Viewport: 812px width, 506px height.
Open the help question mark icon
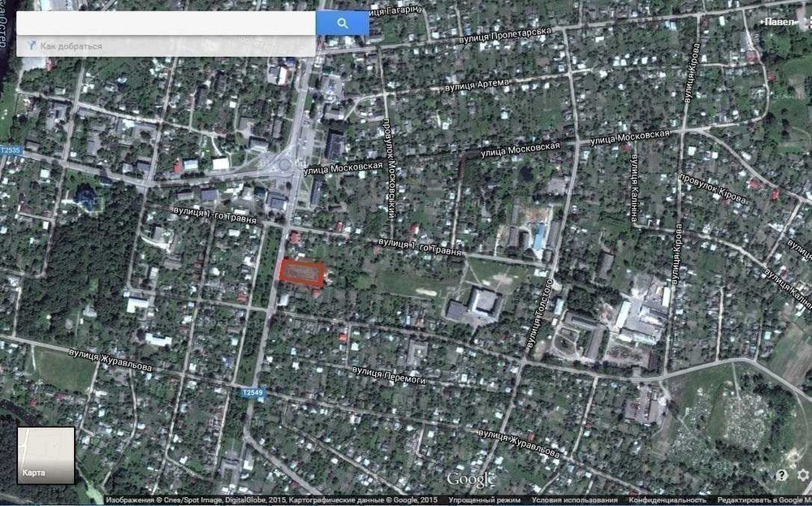(781, 475)
